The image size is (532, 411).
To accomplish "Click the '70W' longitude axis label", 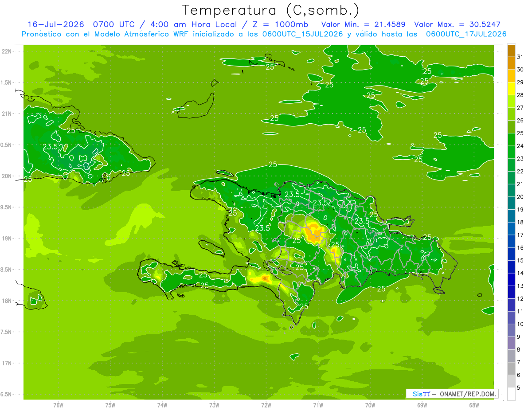I will click(x=370, y=405).
